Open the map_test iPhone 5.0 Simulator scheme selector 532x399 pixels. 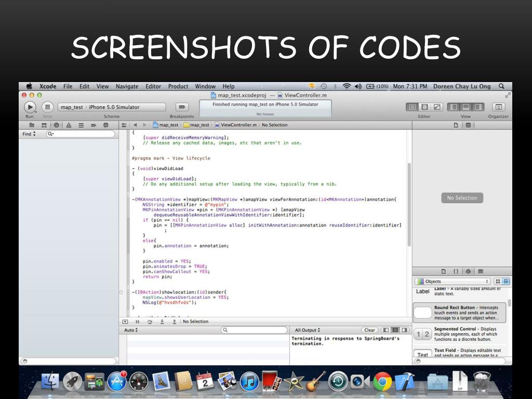112,107
